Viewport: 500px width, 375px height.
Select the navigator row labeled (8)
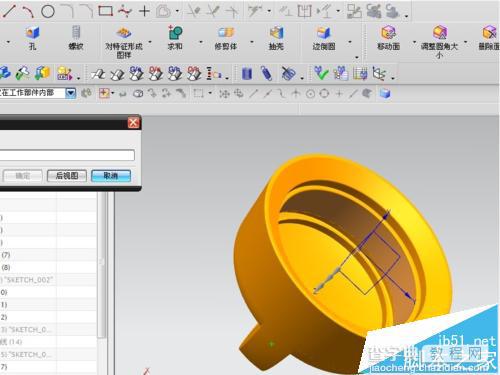tap(48, 267)
